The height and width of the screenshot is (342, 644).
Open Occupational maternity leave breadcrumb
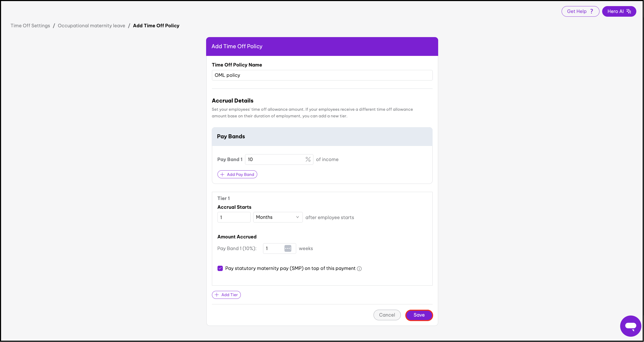pyautogui.click(x=91, y=26)
